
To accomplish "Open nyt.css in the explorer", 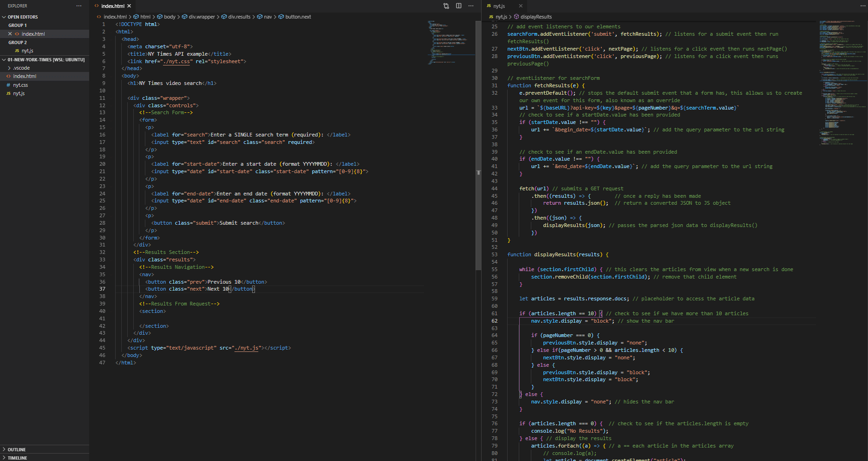I will pos(20,85).
